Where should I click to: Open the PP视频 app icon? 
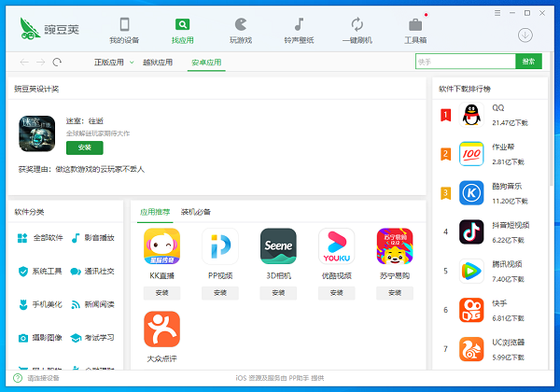pyautogui.click(x=220, y=246)
